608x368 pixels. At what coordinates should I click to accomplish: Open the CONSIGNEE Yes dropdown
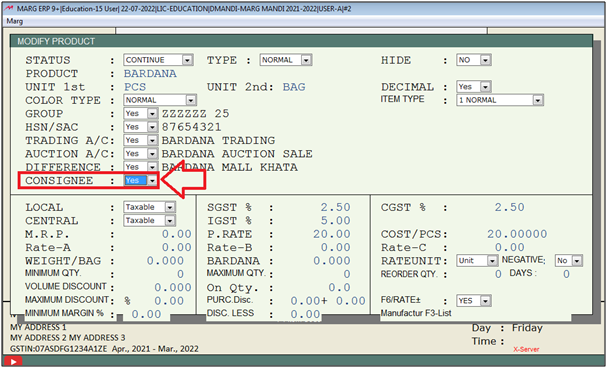pos(140,180)
